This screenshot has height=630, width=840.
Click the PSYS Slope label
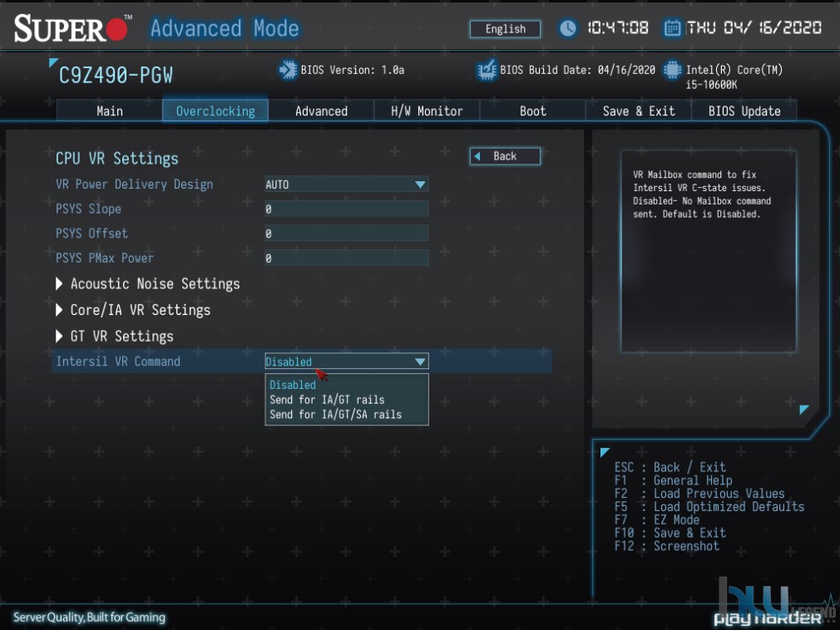(88, 209)
